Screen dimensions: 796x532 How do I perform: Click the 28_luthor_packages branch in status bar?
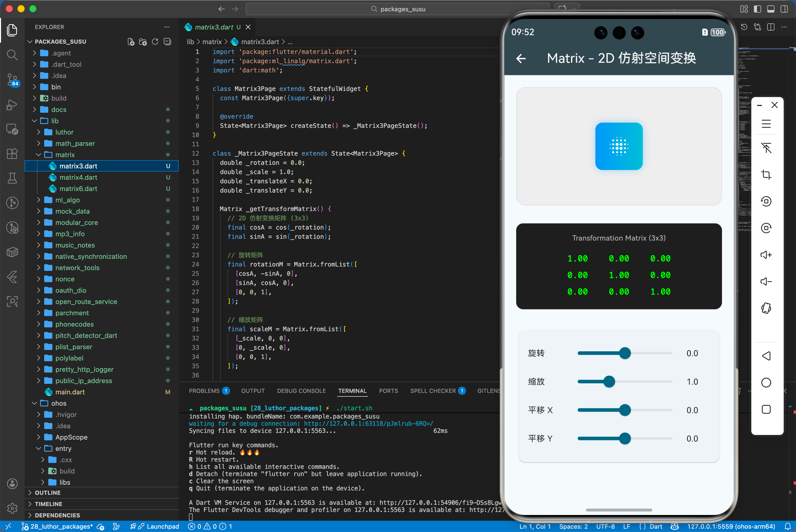coord(61,526)
